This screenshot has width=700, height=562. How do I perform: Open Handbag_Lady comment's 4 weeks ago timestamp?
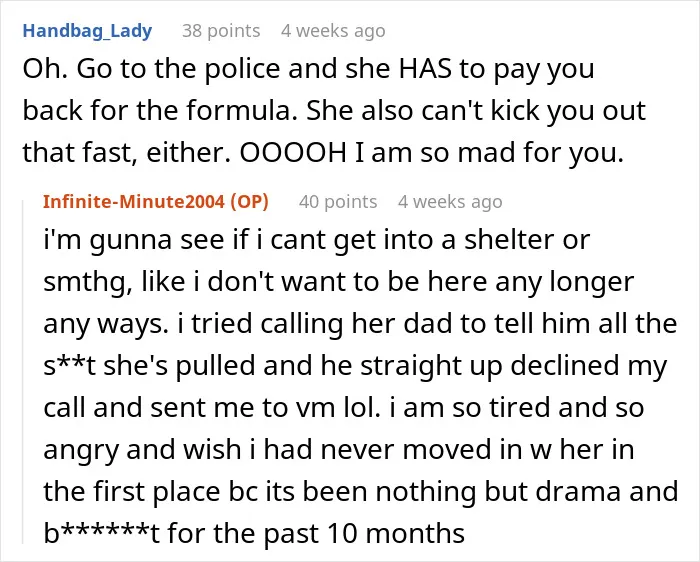pyautogui.click(x=333, y=31)
